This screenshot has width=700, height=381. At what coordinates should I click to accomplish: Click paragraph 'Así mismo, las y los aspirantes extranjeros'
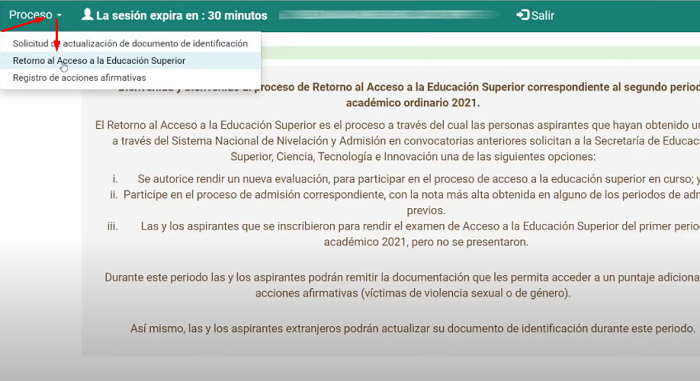[x=413, y=329]
